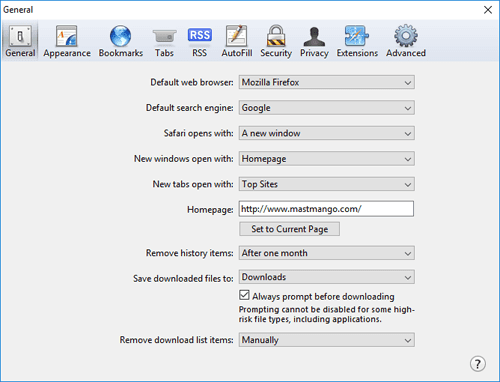Screen dimensions: 500x382
Task: Open help with the question mark button
Action: pos(478,364)
